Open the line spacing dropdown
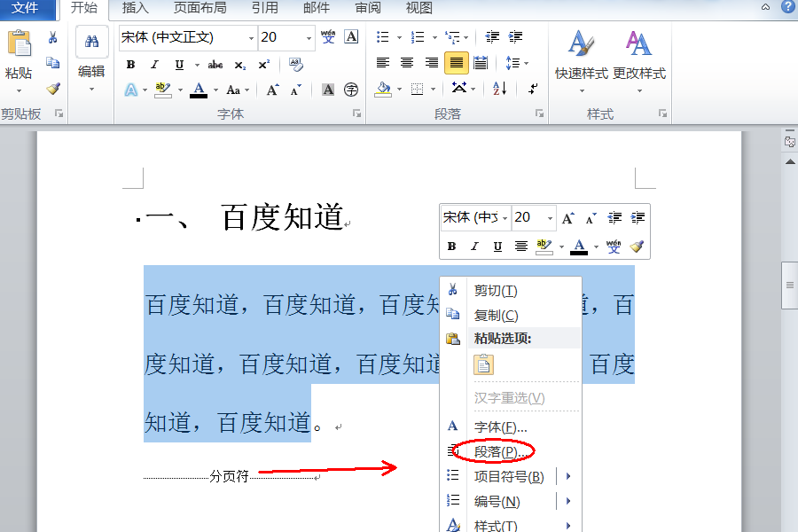798x532 pixels. [x=517, y=63]
